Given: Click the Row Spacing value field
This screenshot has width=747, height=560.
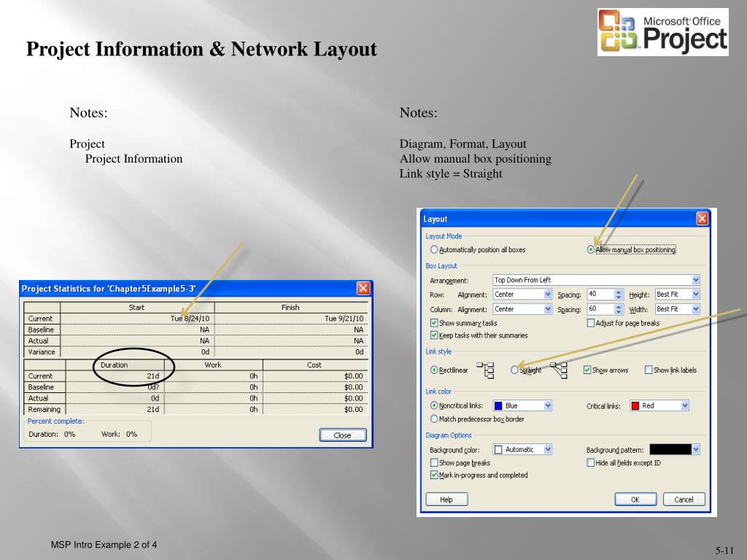Looking at the screenshot, I should point(601,295).
